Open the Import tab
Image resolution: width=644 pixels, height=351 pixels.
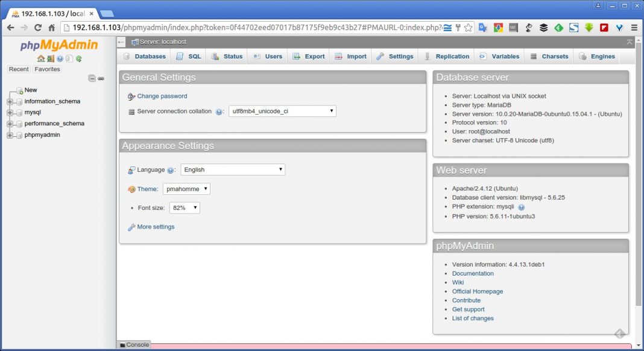tap(350, 56)
